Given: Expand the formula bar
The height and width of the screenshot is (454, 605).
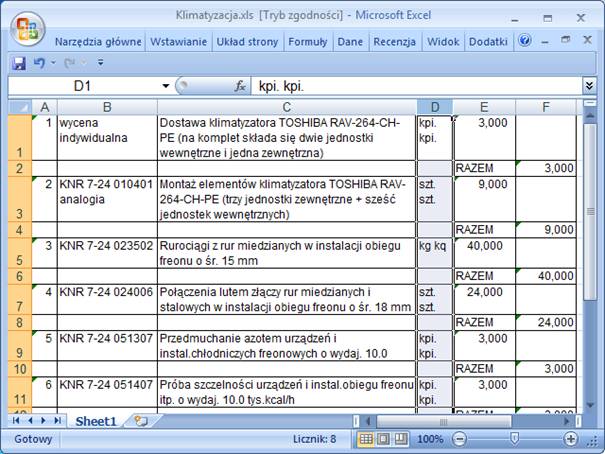Looking at the screenshot, I should click(x=589, y=87).
